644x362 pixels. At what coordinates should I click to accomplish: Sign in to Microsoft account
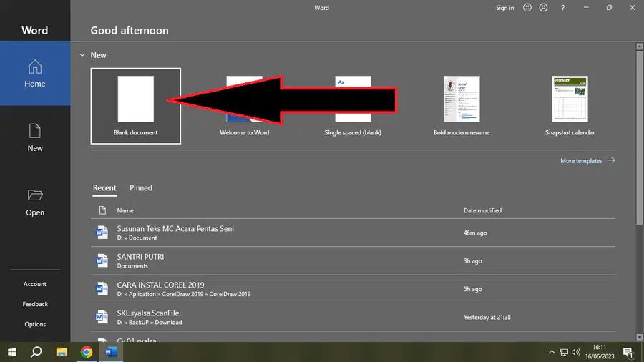[x=504, y=8]
